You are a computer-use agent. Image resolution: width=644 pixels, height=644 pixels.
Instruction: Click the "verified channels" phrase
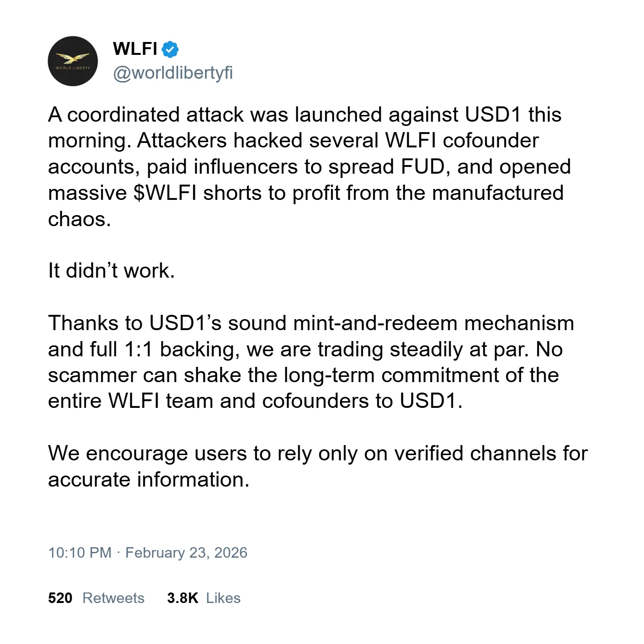click(475, 453)
